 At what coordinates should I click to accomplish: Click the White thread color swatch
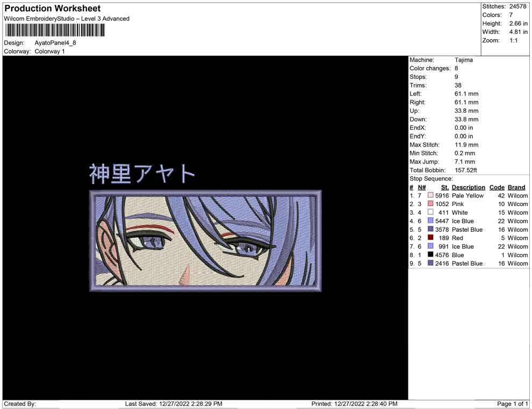(x=430, y=212)
